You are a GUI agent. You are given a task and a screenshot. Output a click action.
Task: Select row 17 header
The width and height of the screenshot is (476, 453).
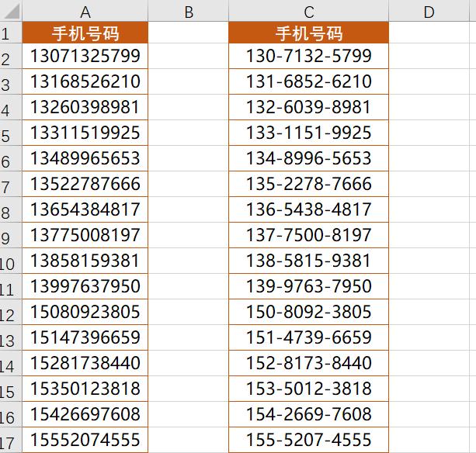click(x=11, y=440)
